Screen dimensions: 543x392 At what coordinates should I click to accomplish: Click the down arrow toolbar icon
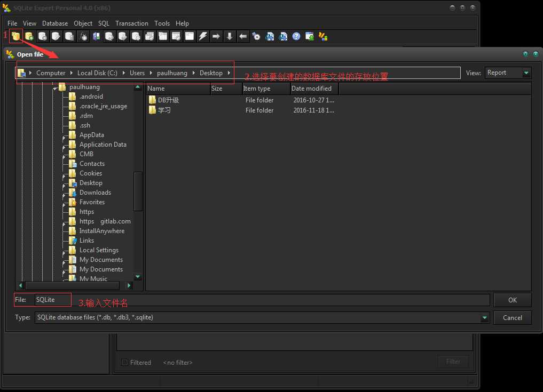(x=230, y=36)
